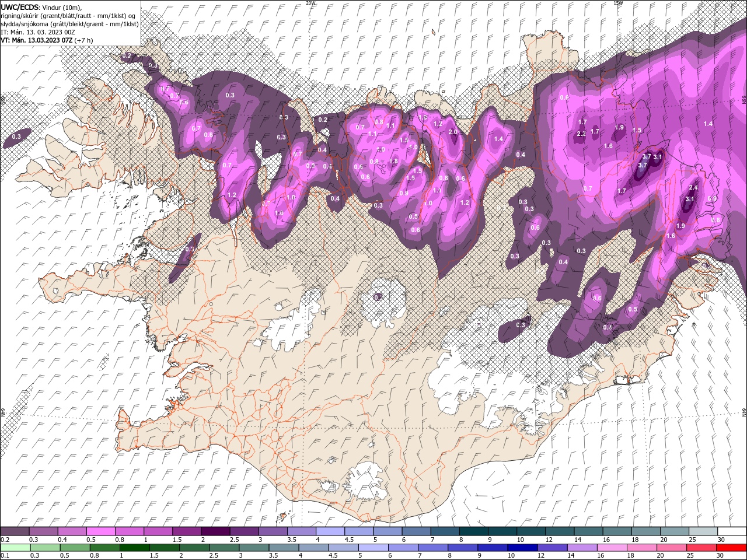Click the 'UWC/ECDS: Vindur (10m)' title text
Screen dimensions: 747x560
(x=41, y=6)
